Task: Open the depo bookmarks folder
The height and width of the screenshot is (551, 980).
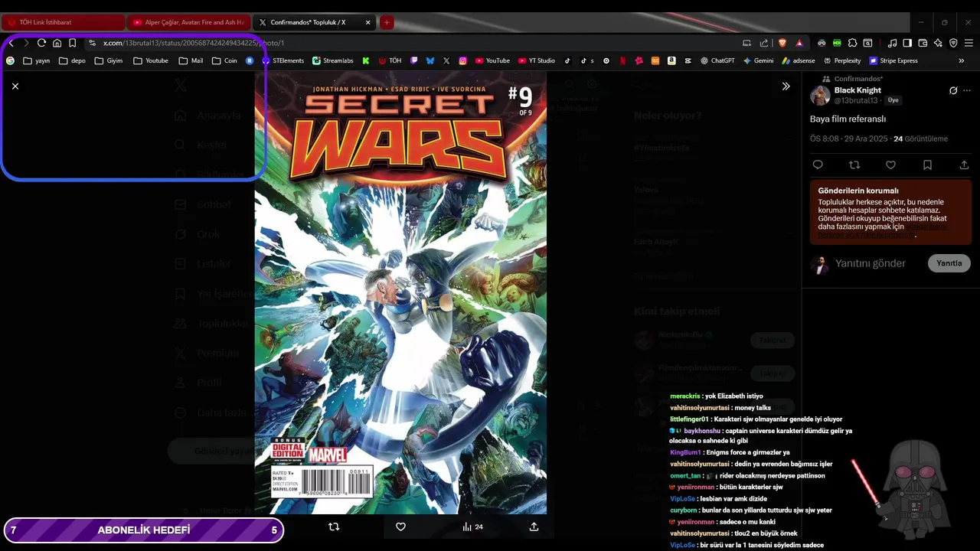Action: tap(72, 60)
